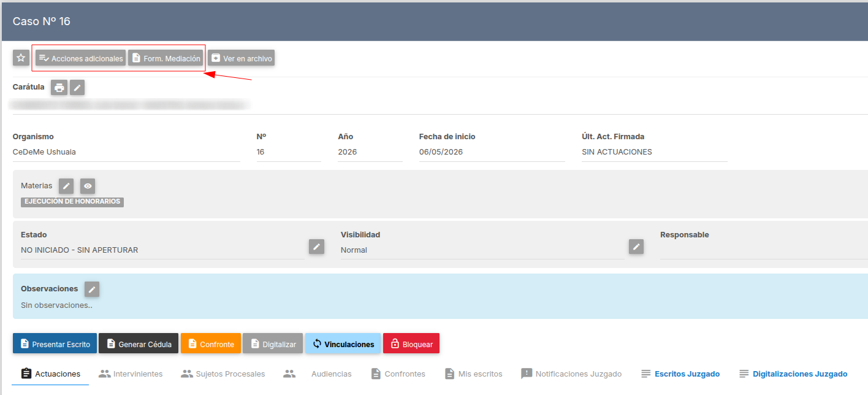Open Form. Mediación
This screenshot has width=868, height=395.
pyautogui.click(x=166, y=58)
